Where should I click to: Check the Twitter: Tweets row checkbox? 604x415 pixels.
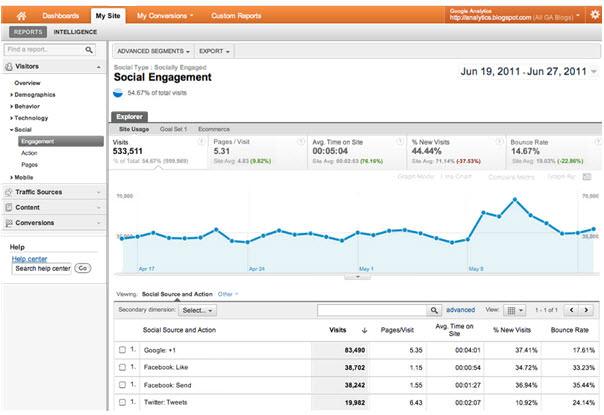(122, 402)
